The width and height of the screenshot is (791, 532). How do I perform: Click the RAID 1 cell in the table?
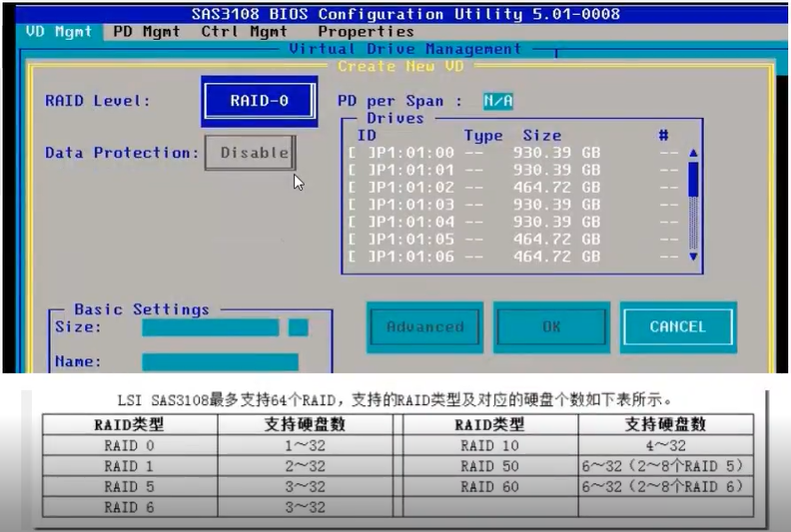130,466
